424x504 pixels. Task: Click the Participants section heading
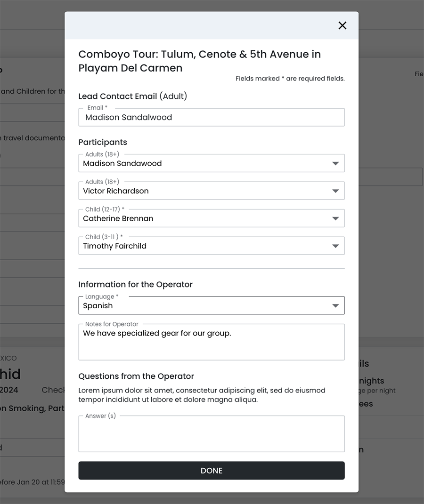[x=103, y=142]
